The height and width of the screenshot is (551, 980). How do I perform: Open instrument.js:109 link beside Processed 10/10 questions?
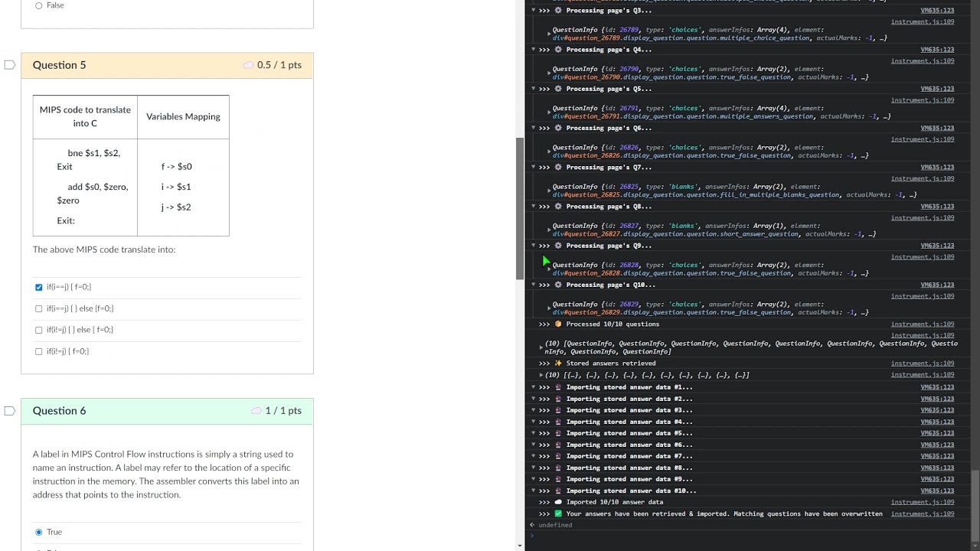point(923,324)
